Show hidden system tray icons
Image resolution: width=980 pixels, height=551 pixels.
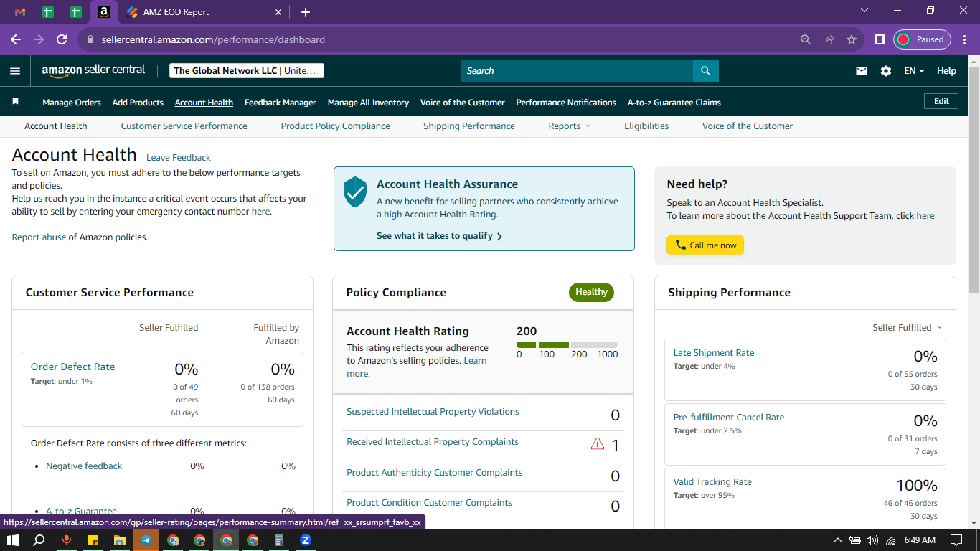pos(837,540)
